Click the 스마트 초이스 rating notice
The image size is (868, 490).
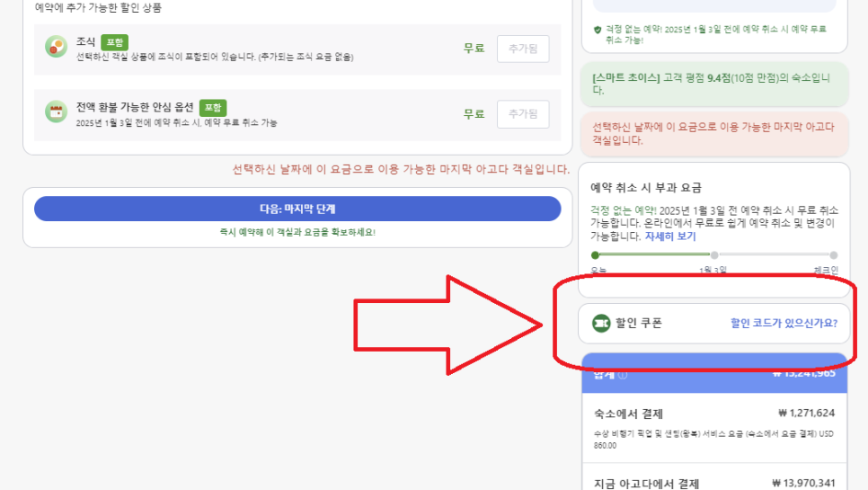click(714, 85)
